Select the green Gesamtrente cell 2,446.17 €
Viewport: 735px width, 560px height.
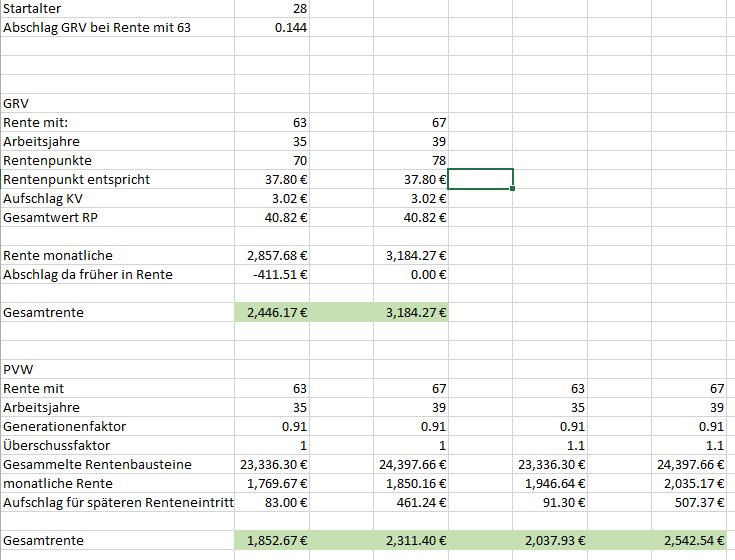pos(272,313)
